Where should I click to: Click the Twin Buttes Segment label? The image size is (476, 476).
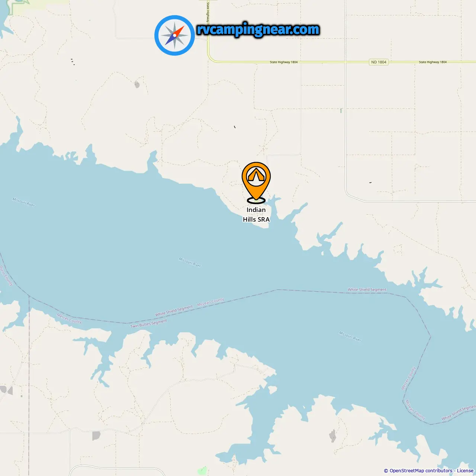point(149,324)
